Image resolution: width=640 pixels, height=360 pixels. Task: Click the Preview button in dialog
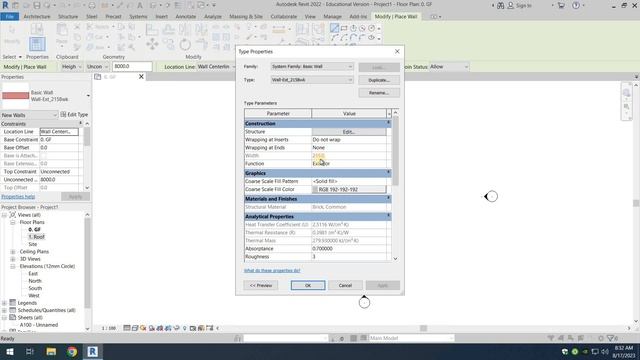pyautogui.click(x=261, y=285)
